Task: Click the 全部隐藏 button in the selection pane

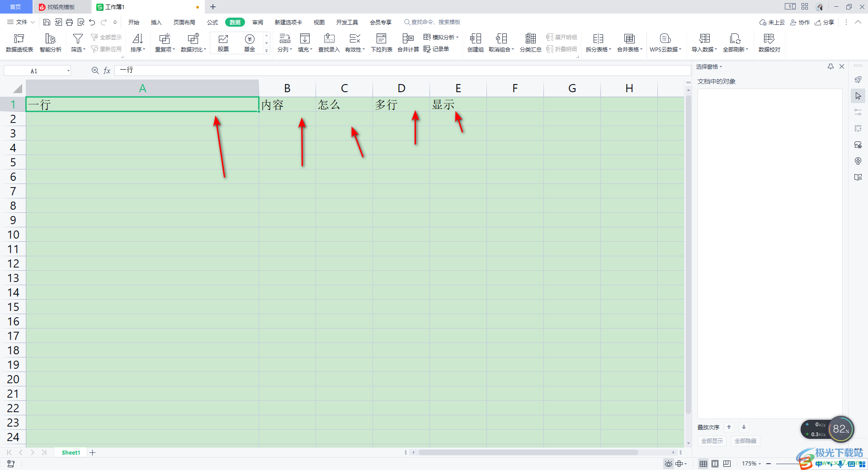Action: [x=745, y=441]
